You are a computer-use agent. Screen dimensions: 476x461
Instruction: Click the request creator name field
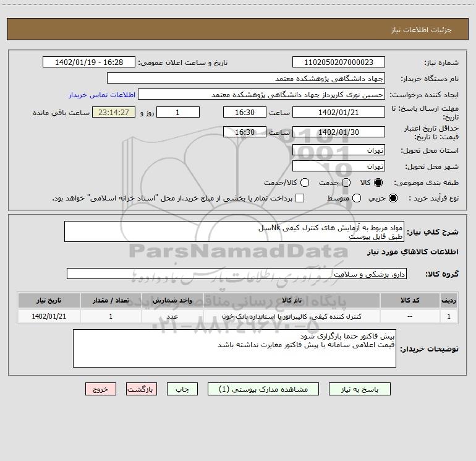pyautogui.click(x=261, y=94)
